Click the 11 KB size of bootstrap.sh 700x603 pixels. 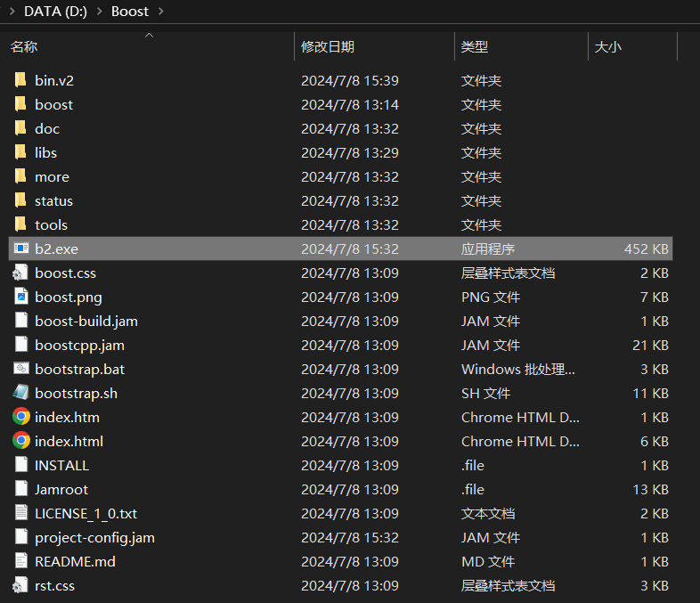(650, 394)
